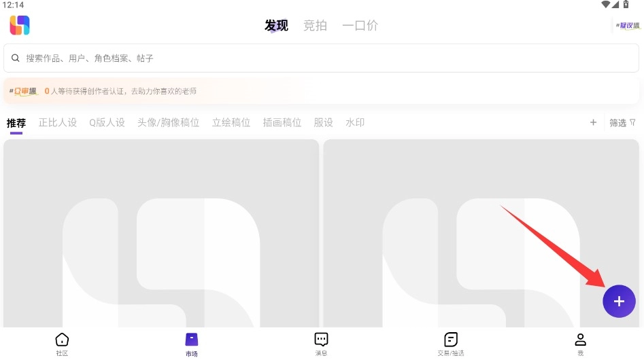
Task: Select the 正比人设 category
Action: click(58, 123)
